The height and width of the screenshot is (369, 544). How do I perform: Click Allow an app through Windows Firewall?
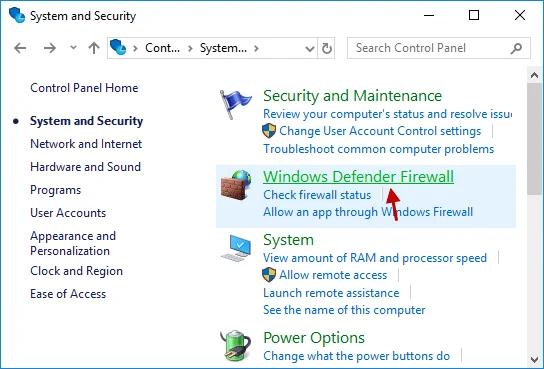[368, 212]
